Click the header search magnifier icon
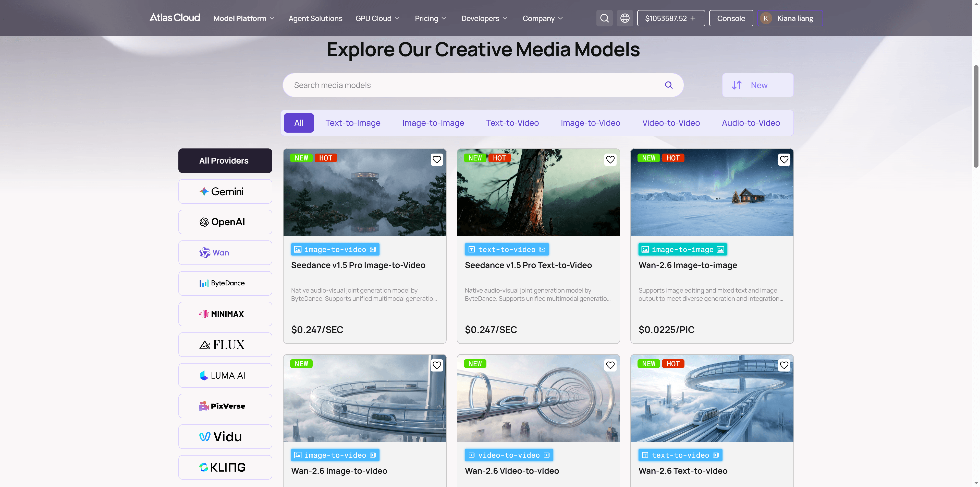This screenshot has width=980, height=487. pyautogui.click(x=604, y=18)
